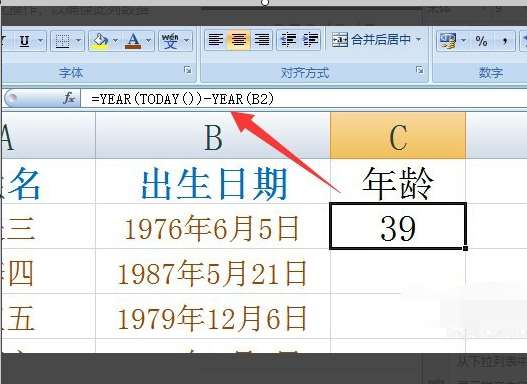Select the cell containing 1979年12月6日
Screen dimensions: 527x384
point(213,316)
